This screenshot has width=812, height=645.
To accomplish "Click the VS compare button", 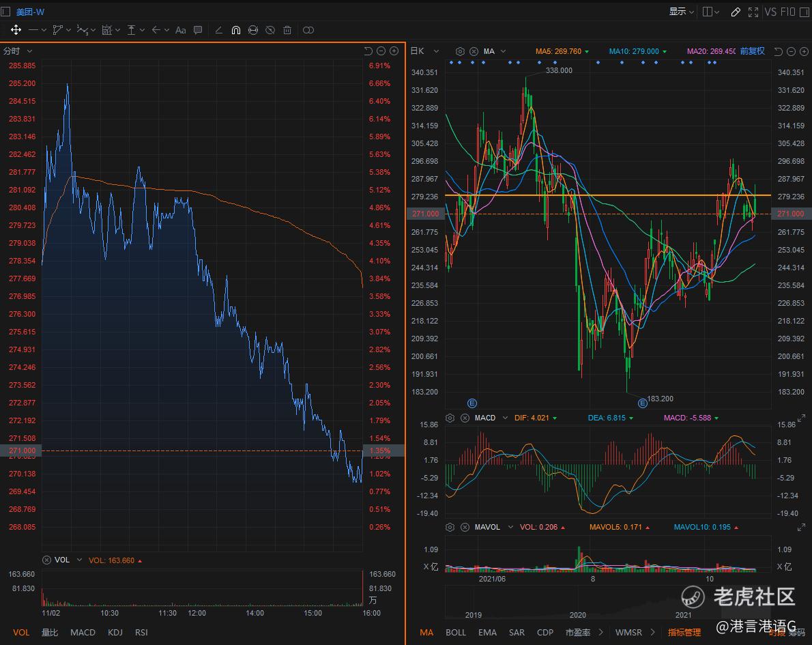I will [770, 12].
